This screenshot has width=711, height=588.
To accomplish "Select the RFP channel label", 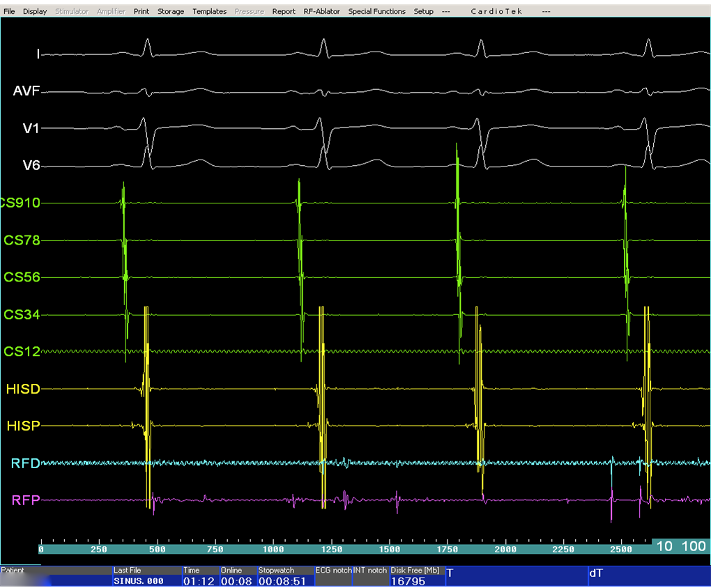I will pyautogui.click(x=26, y=500).
